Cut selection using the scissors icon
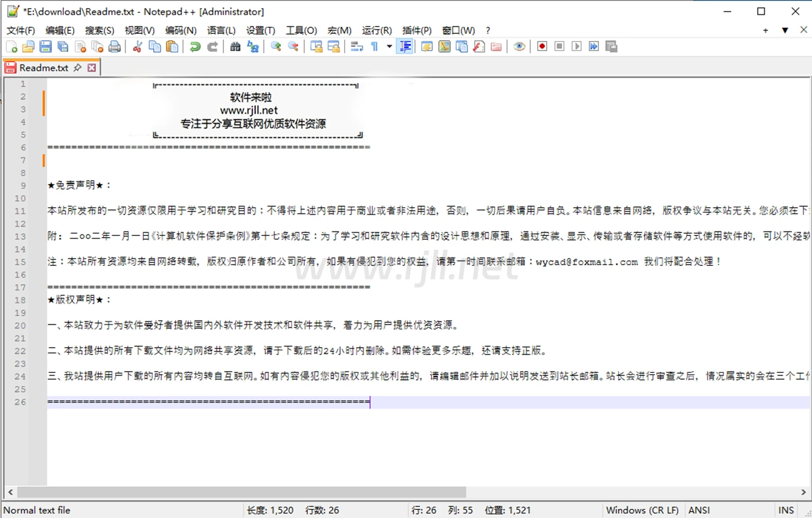The width and height of the screenshot is (812, 518). [x=138, y=47]
